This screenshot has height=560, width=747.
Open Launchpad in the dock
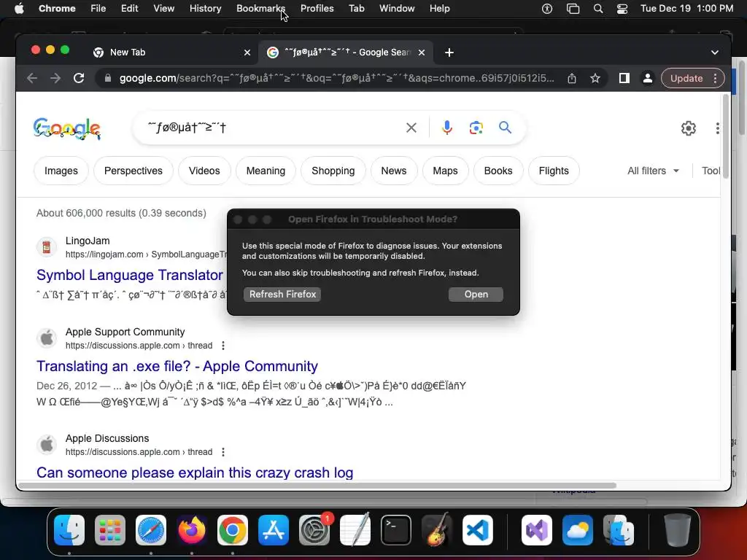(x=110, y=530)
